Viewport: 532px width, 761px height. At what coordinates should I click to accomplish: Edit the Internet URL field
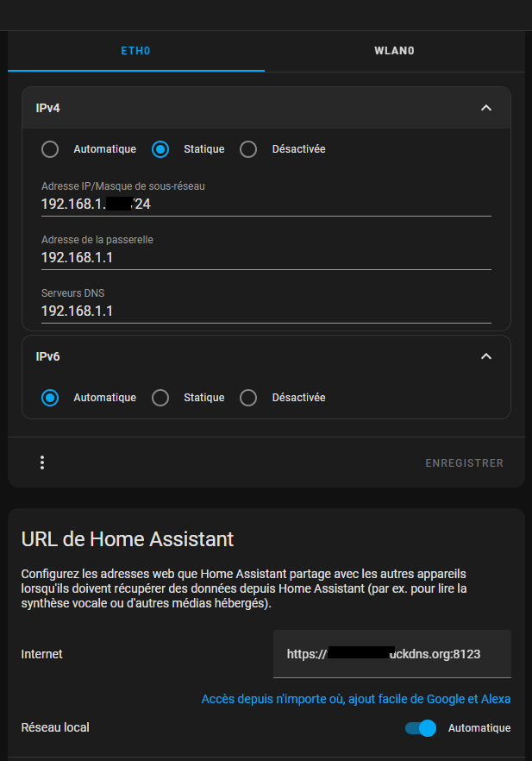click(x=392, y=654)
